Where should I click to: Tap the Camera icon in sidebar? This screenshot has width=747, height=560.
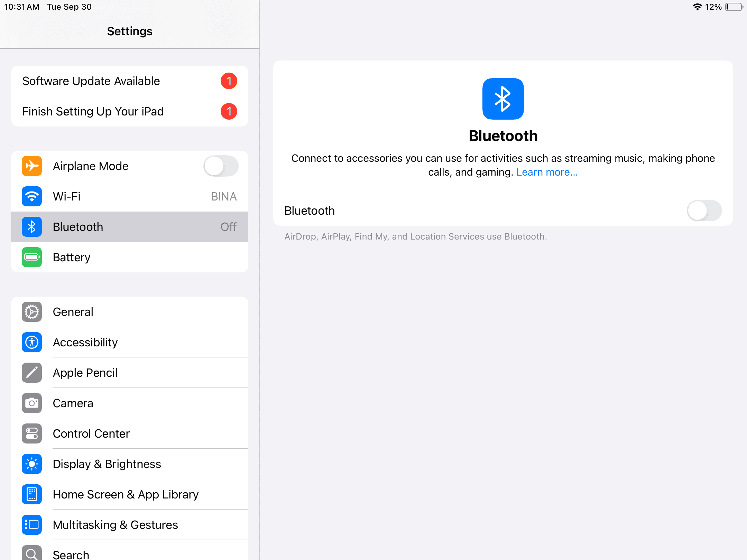32,403
